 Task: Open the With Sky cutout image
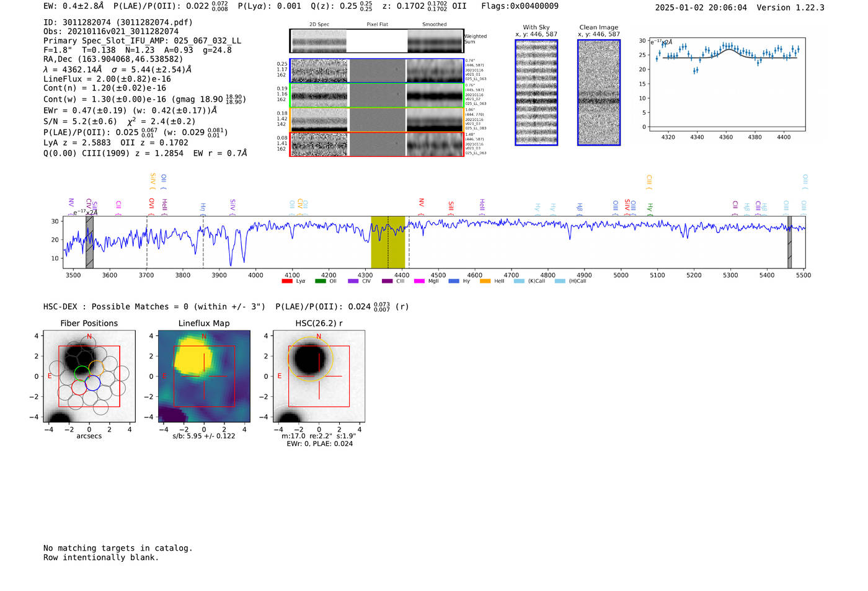click(x=536, y=92)
